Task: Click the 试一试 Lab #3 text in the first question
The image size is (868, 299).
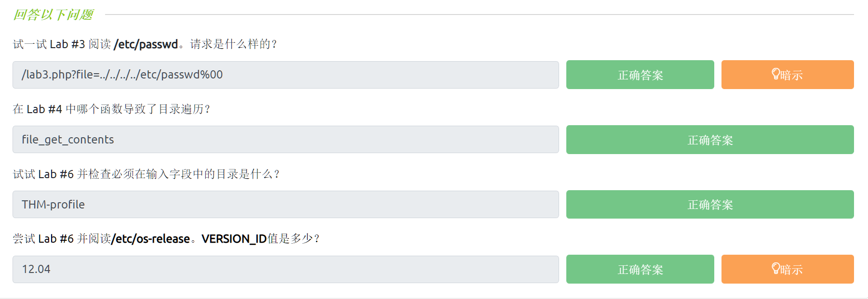Action: 49,44
